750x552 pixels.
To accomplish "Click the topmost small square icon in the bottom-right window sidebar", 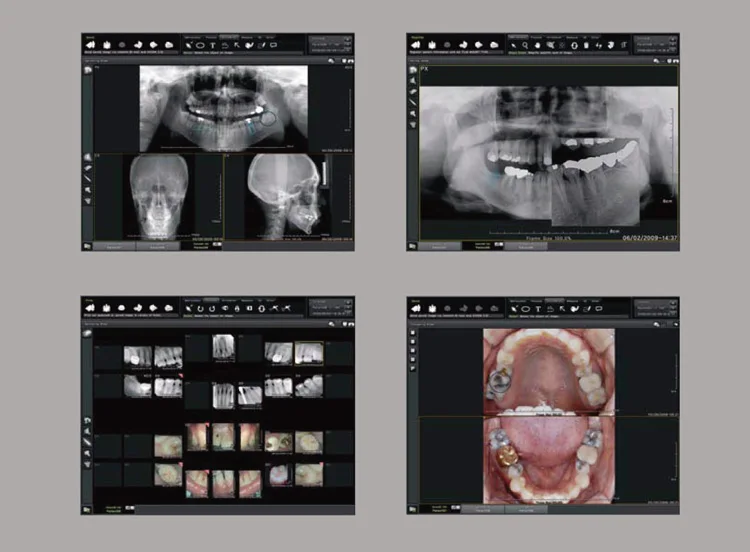I will (412, 332).
